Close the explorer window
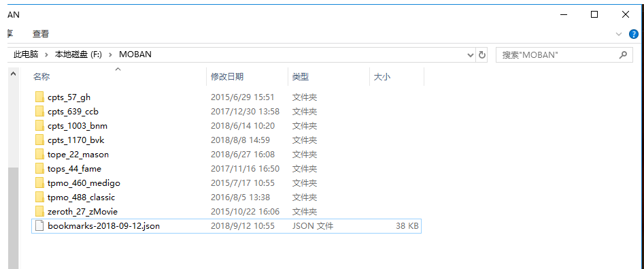The width and height of the screenshot is (644, 269). click(626, 15)
